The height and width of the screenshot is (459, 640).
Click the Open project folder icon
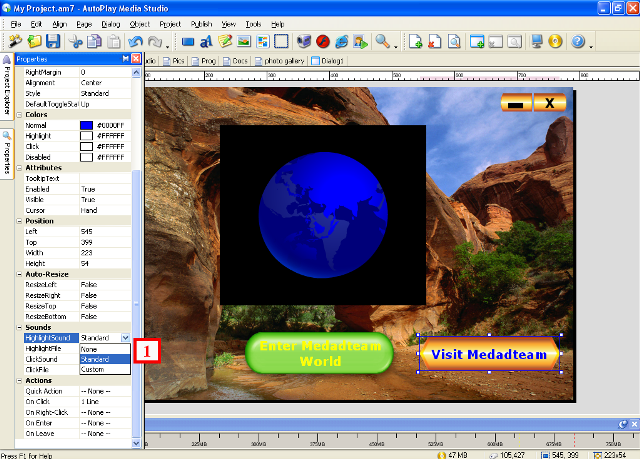coord(34,42)
